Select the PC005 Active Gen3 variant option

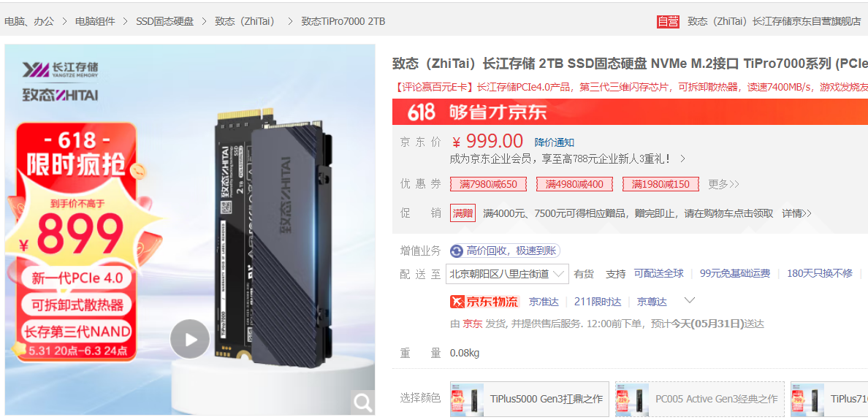pyautogui.click(x=700, y=399)
